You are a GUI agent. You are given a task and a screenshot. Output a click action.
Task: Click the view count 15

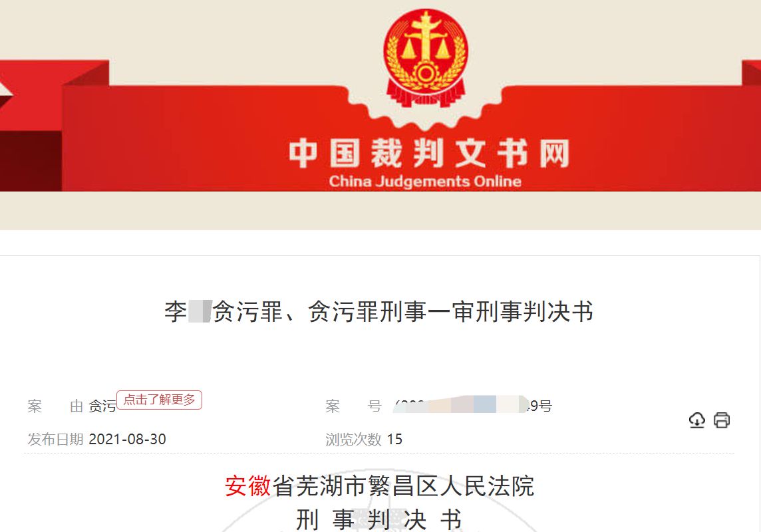click(394, 440)
